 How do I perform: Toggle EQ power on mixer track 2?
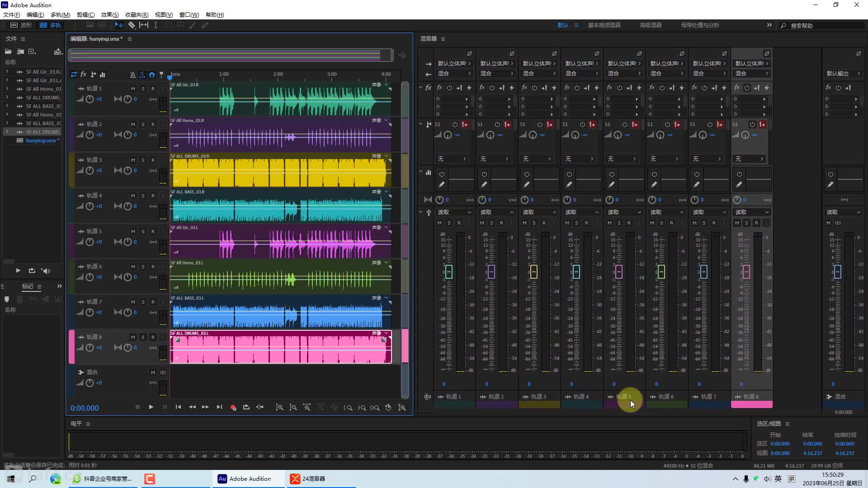click(x=484, y=174)
